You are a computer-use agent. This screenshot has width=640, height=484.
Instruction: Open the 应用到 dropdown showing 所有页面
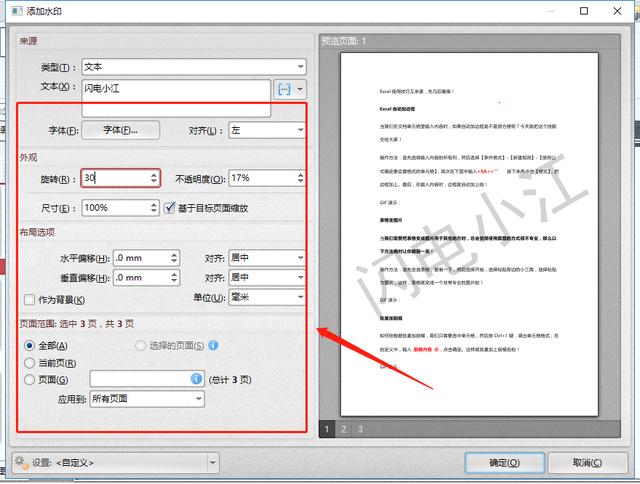click(147, 399)
